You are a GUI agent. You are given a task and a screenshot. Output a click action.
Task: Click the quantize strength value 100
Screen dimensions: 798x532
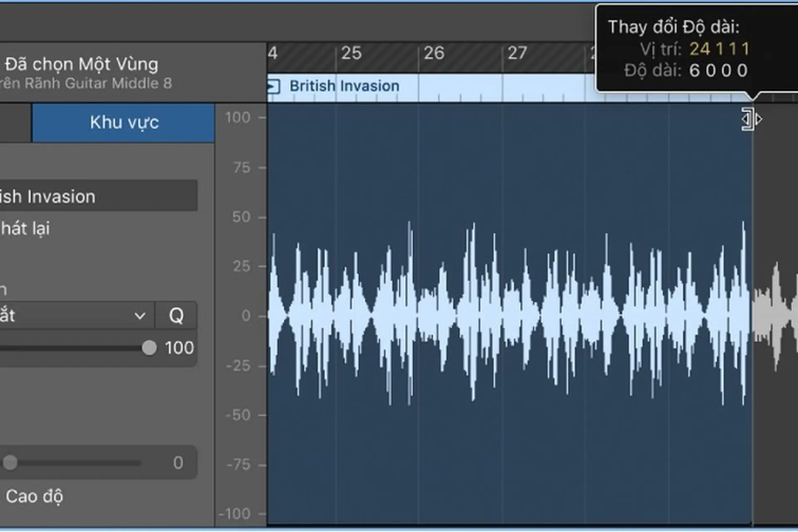pos(179,348)
